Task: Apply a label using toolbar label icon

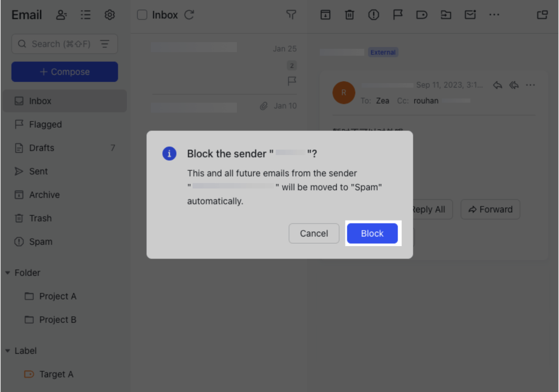Action: 422,15
